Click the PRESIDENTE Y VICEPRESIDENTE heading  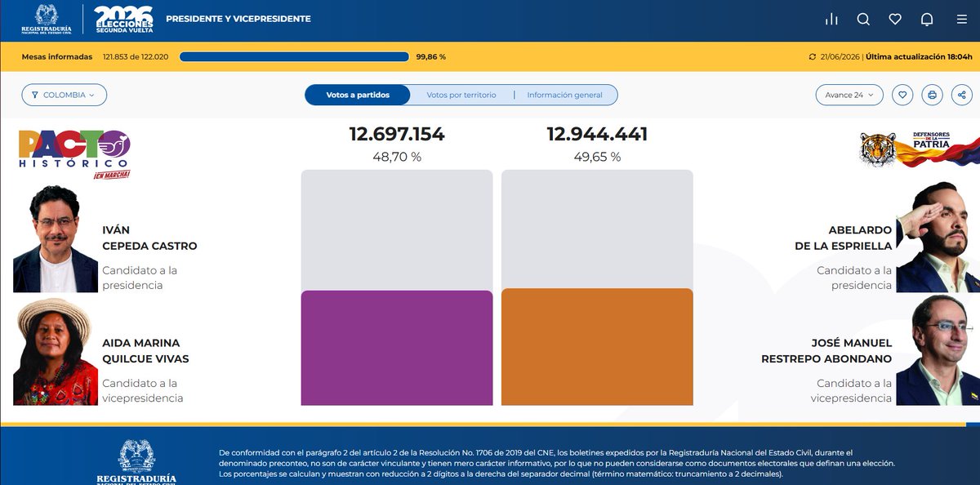tap(238, 19)
